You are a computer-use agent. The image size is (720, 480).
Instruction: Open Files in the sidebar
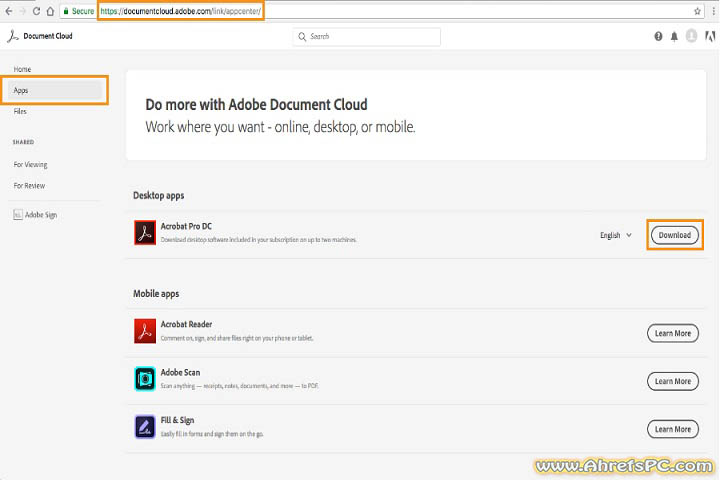20,112
